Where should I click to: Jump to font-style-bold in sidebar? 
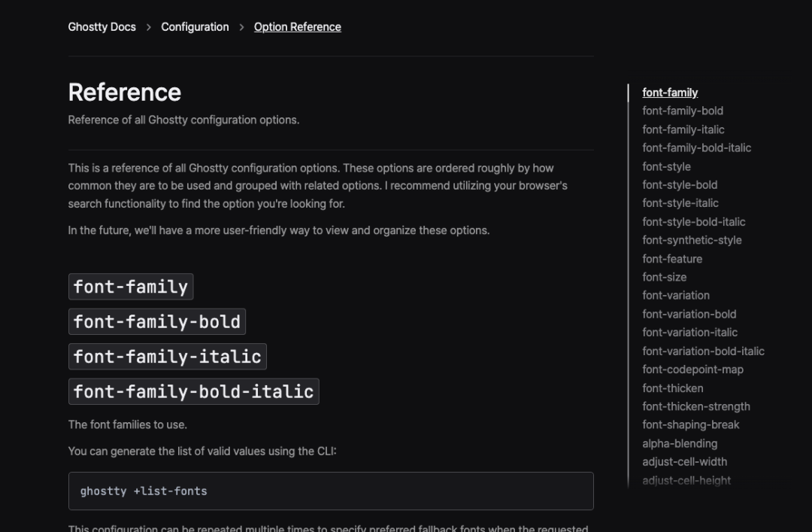tap(680, 184)
